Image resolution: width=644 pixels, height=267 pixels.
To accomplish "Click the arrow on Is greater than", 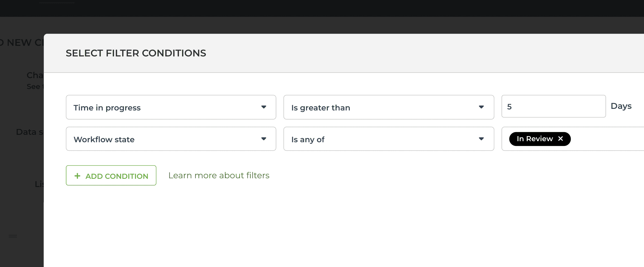I will click(481, 107).
